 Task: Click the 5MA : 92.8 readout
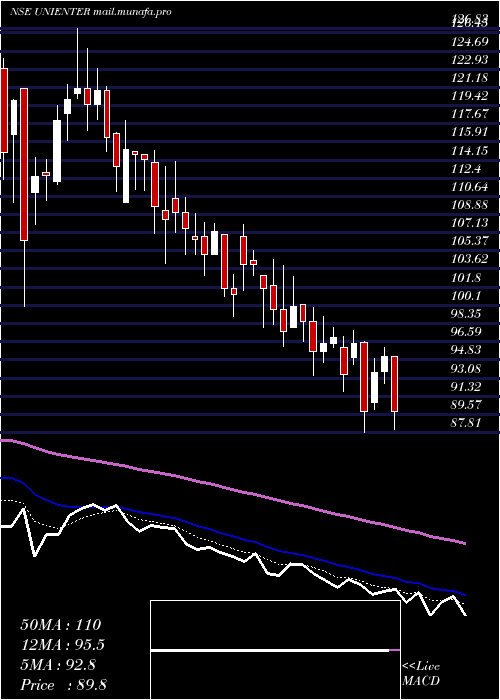58,665
